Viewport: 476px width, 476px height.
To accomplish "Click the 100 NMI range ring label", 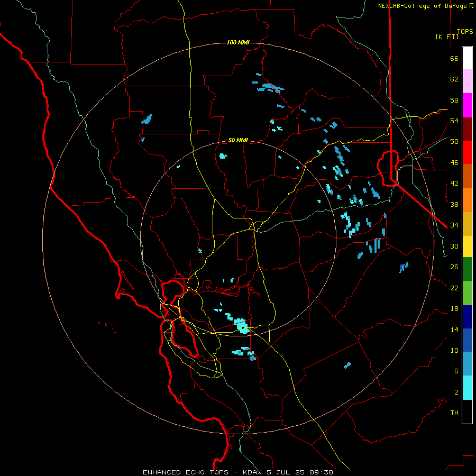I will 238,42.
